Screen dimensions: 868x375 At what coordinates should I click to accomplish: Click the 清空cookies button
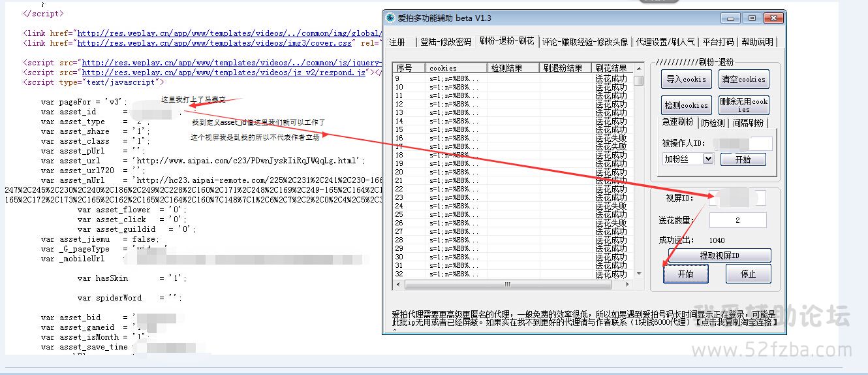(743, 80)
